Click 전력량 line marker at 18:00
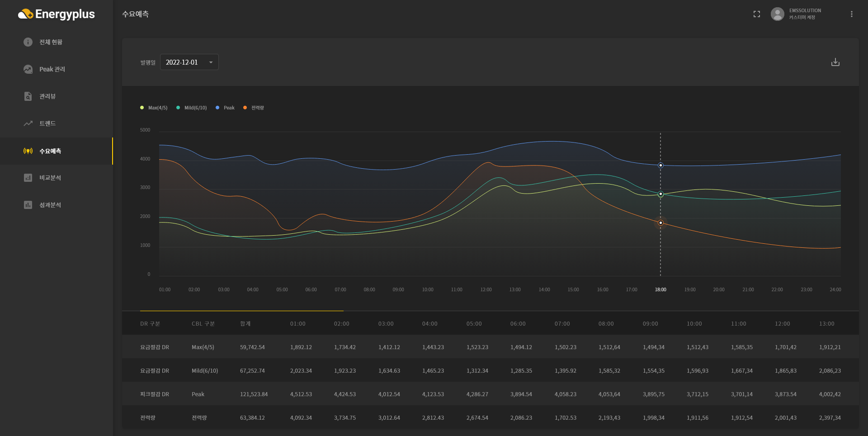 coord(660,223)
